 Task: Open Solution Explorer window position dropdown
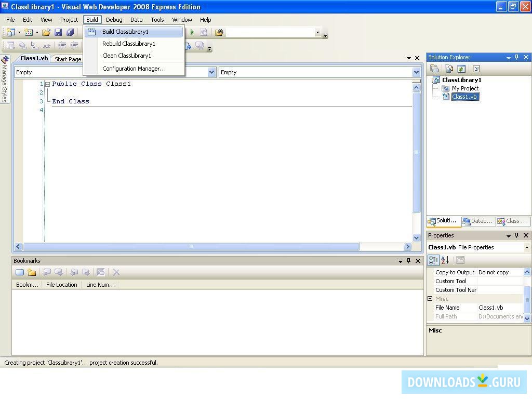(508, 58)
